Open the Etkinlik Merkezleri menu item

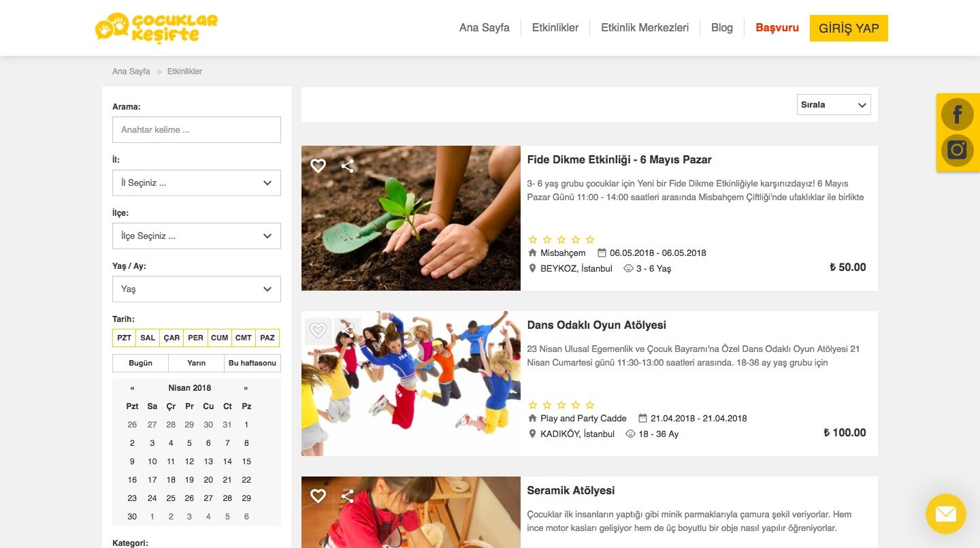(644, 28)
